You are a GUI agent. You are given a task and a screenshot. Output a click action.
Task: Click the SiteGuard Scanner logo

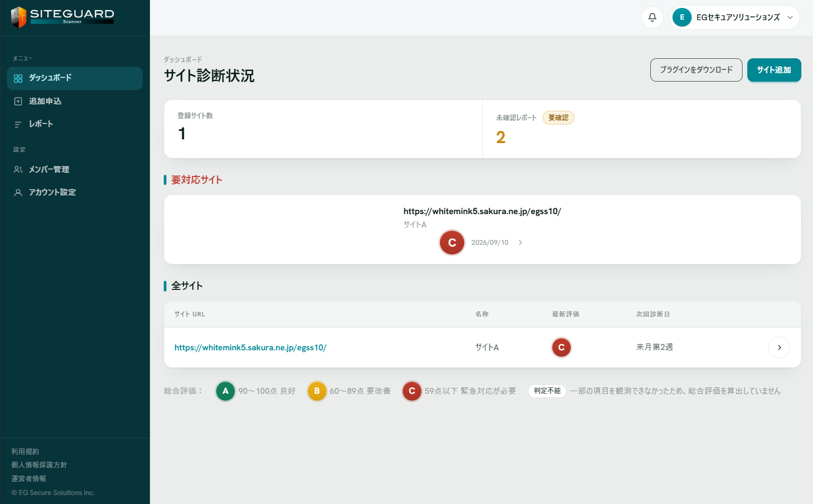(63, 17)
